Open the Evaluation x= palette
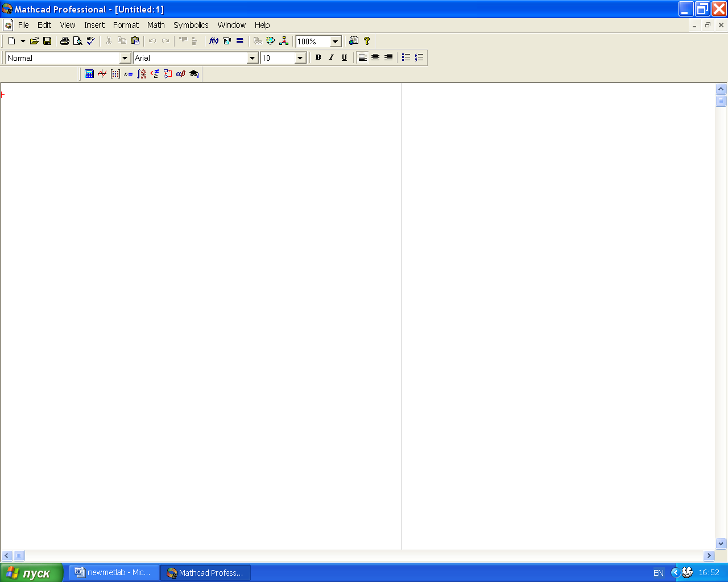 [x=129, y=74]
